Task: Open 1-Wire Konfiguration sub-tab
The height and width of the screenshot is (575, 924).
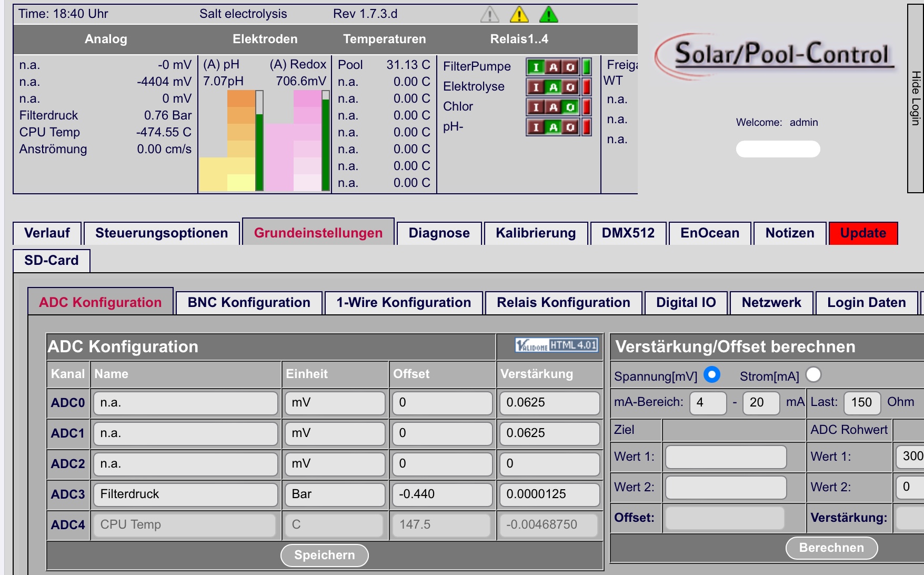Action: click(404, 302)
